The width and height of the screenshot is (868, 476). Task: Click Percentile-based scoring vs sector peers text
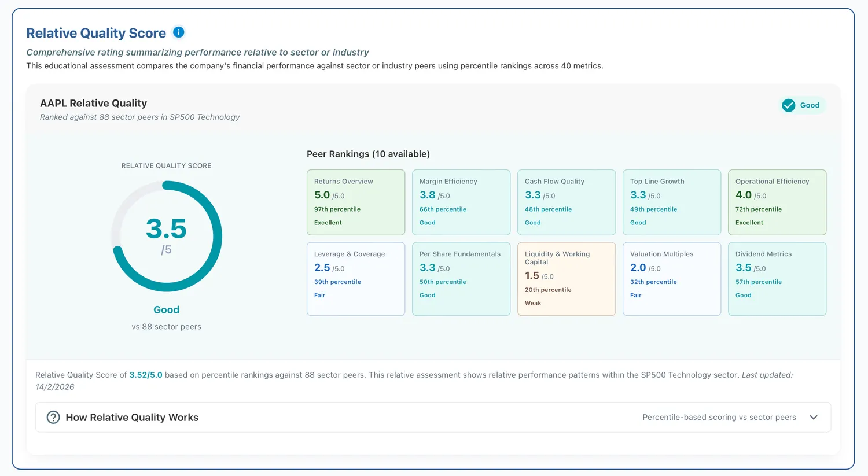[x=719, y=417]
